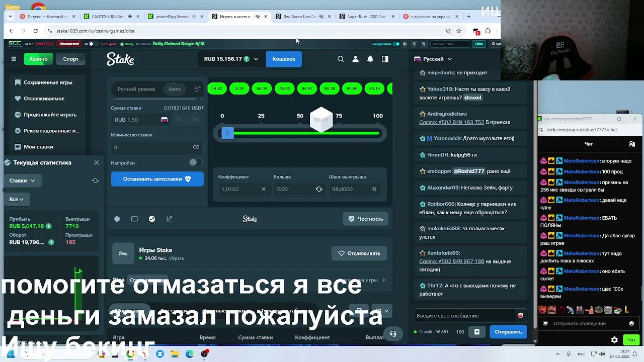
Task: Open the browser extensions puzzle icon
Action: 488,31
